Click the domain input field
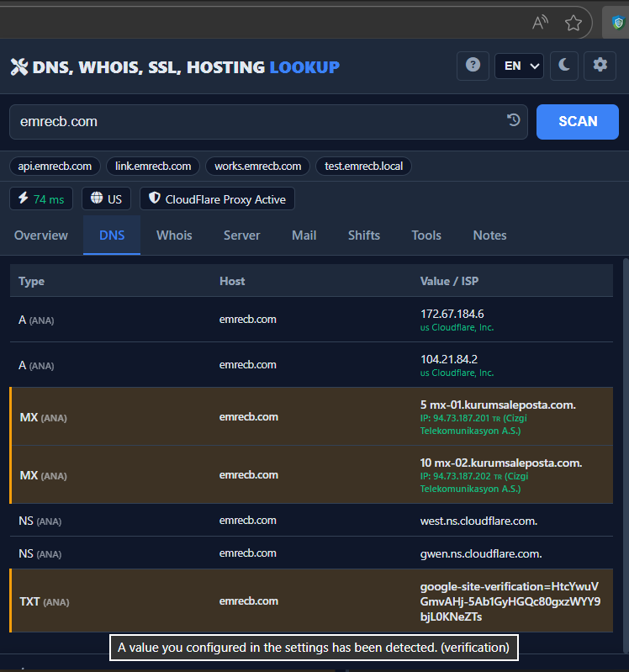 pos(252,121)
